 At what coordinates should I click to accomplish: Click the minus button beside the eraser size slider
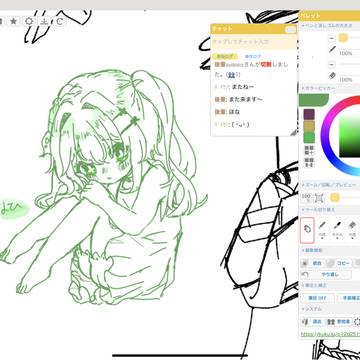(x=331, y=64)
